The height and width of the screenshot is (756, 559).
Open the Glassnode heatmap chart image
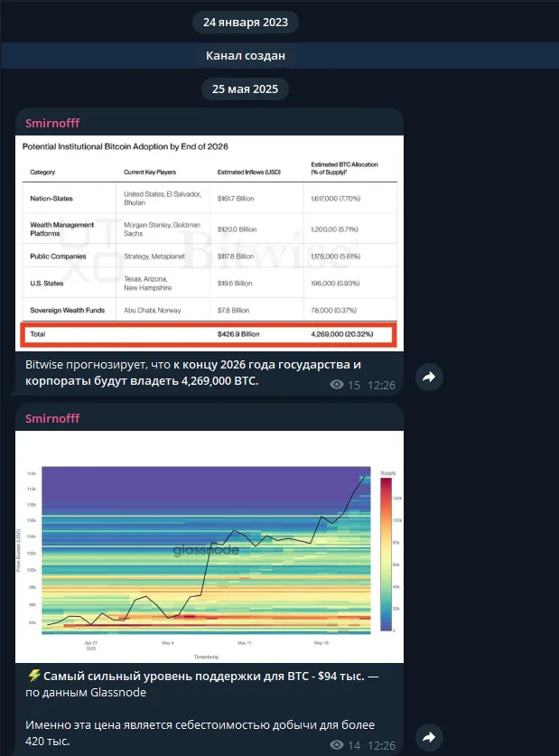point(210,546)
